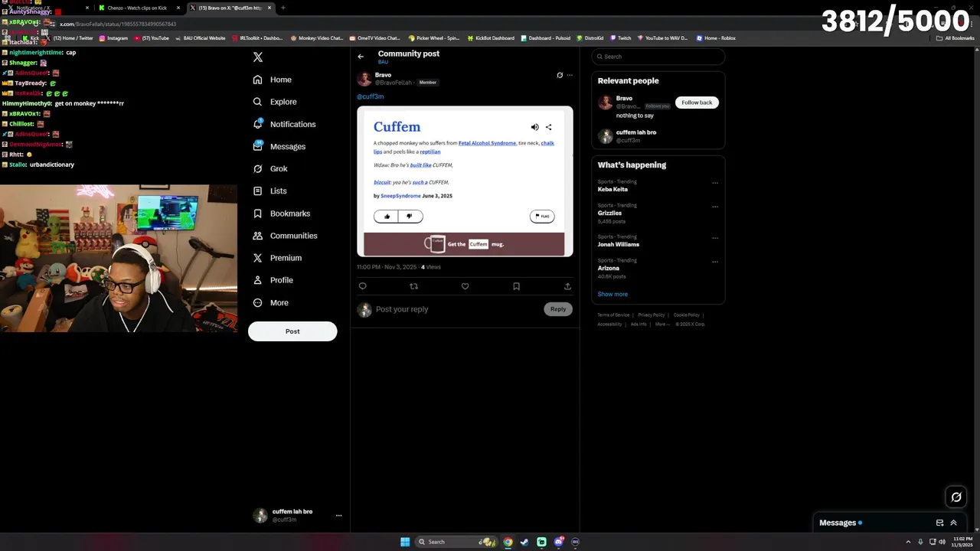
Task: Click the floating Grok icon at bottom right
Action: click(956, 497)
